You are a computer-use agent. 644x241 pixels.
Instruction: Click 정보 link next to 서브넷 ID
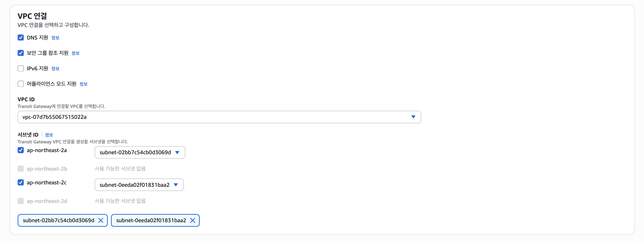[x=49, y=135]
